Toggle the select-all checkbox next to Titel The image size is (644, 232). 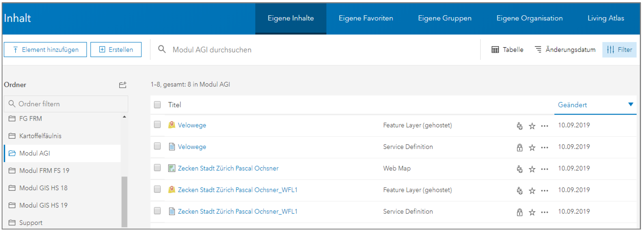157,105
